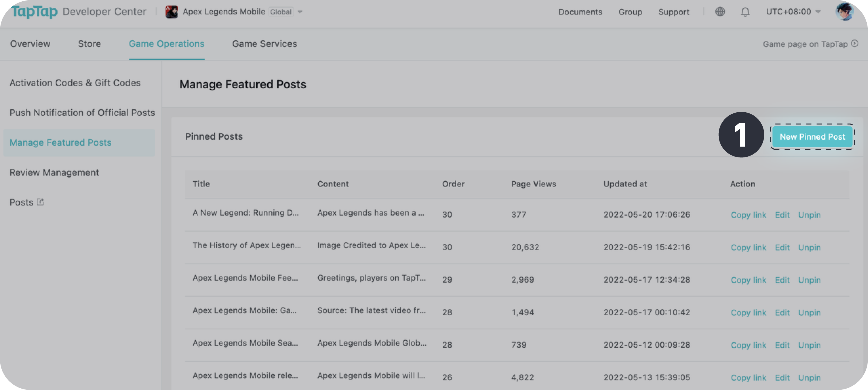
Task: Click the 'Pinned Posts' section heading
Action: [214, 137]
